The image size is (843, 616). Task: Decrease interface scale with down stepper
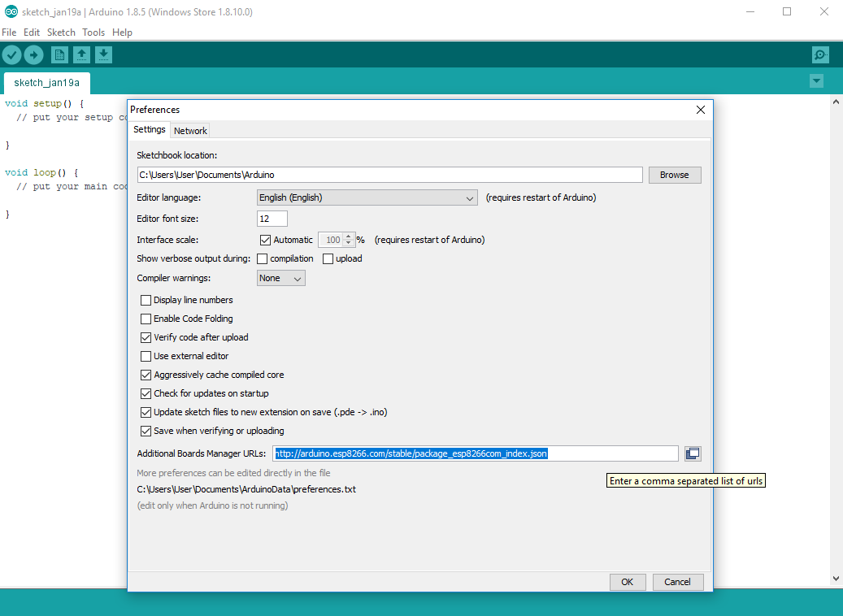[x=349, y=243]
